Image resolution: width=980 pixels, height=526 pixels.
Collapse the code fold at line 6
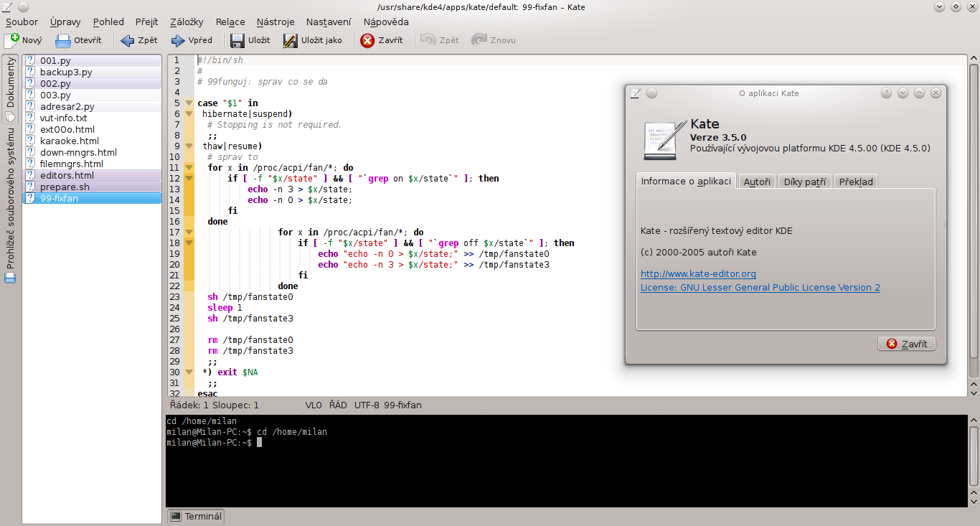pyautogui.click(x=189, y=114)
